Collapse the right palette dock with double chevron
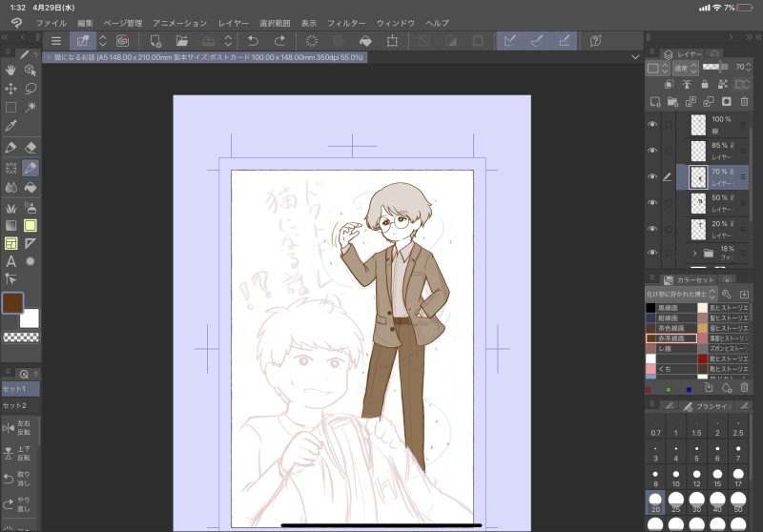763x532 pixels. click(750, 37)
